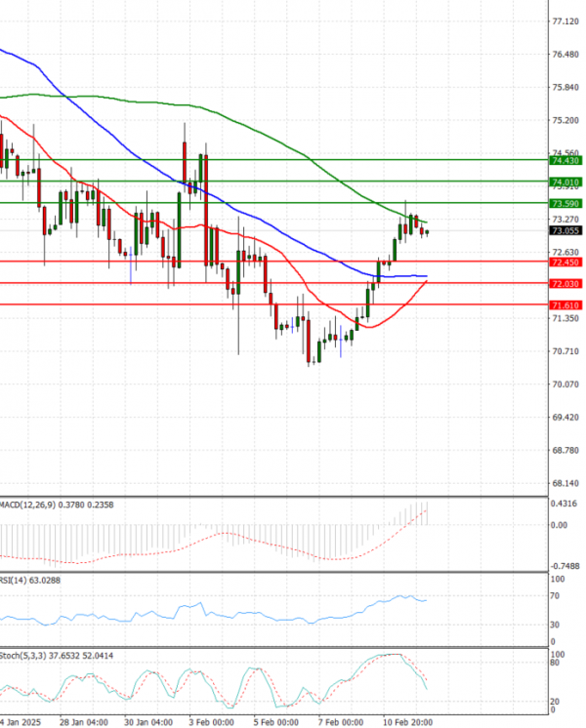Click the 75.200 price scale value
The image size is (586, 728).
565,120
